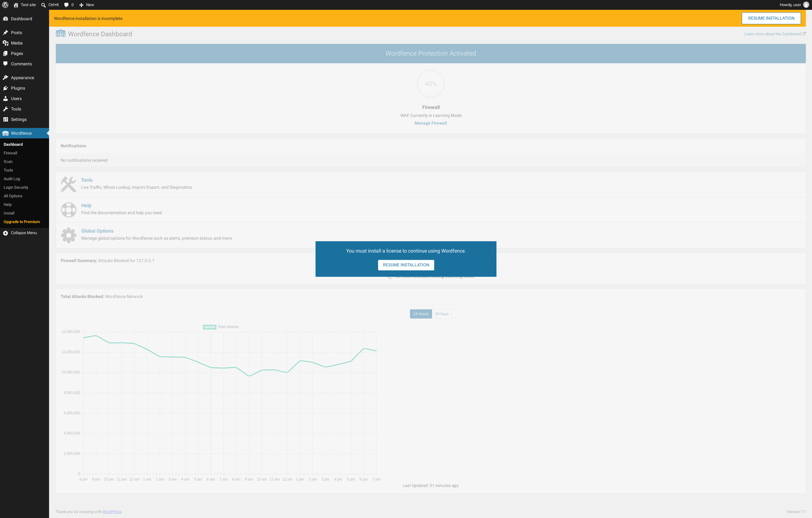Click the Wordfence fence icon in sidebar
812x518 pixels.
click(x=6, y=133)
